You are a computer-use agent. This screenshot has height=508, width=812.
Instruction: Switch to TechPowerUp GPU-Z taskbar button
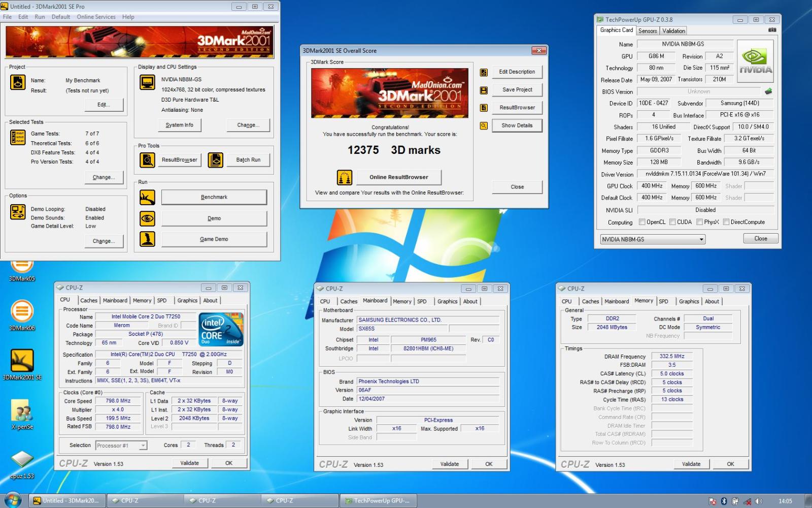pos(378,501)
